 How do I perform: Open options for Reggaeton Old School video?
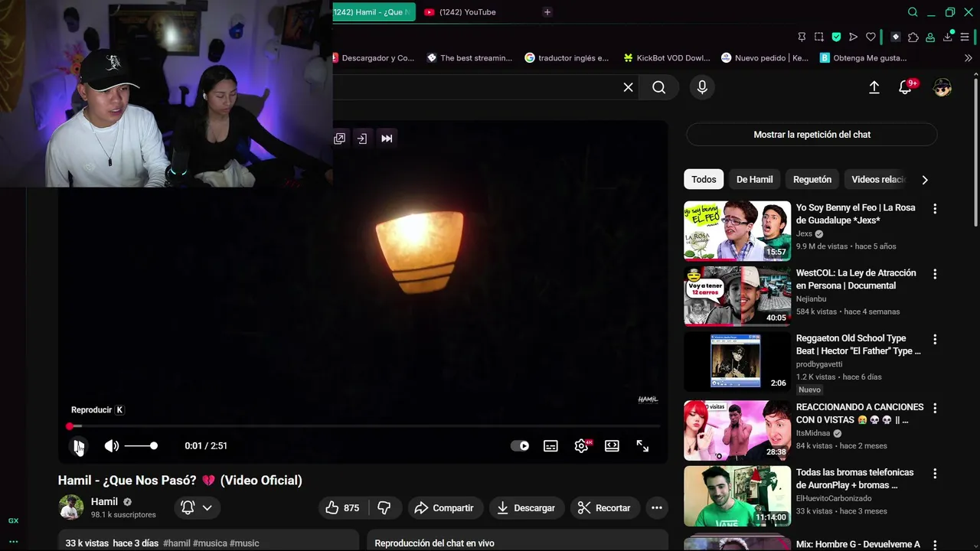pyautogui.click(x=935, y=339)
